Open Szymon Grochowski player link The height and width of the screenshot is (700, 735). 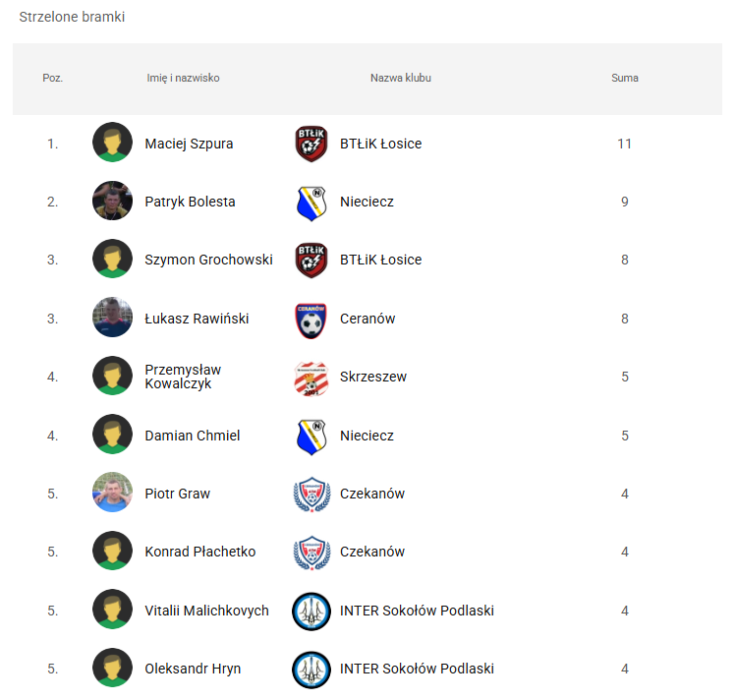(x=208, y=261)
